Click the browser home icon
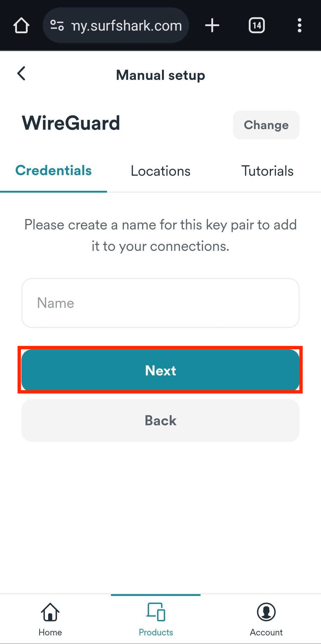Image resolution: width=321 pixels, height=644 pixels. point(21,25)
